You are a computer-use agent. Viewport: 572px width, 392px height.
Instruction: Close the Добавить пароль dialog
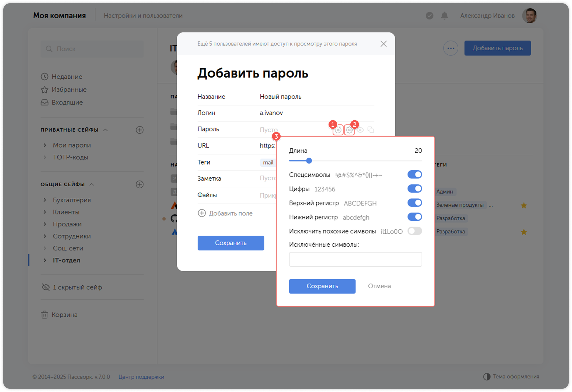(383, 44)
